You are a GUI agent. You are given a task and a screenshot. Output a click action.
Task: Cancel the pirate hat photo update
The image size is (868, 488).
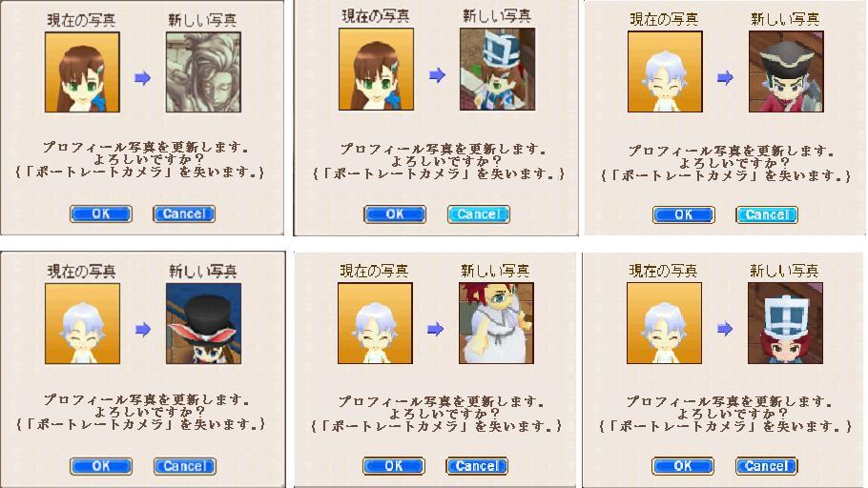(x=767, y=214)
